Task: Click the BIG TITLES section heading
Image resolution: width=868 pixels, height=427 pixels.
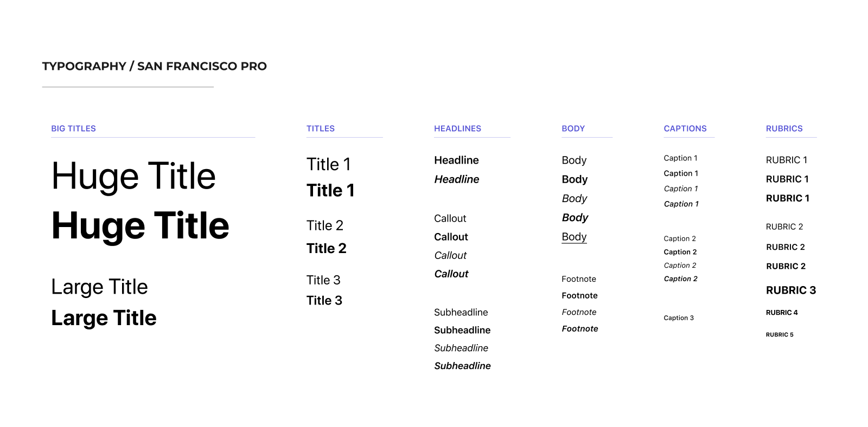Action: click(73, 128)
